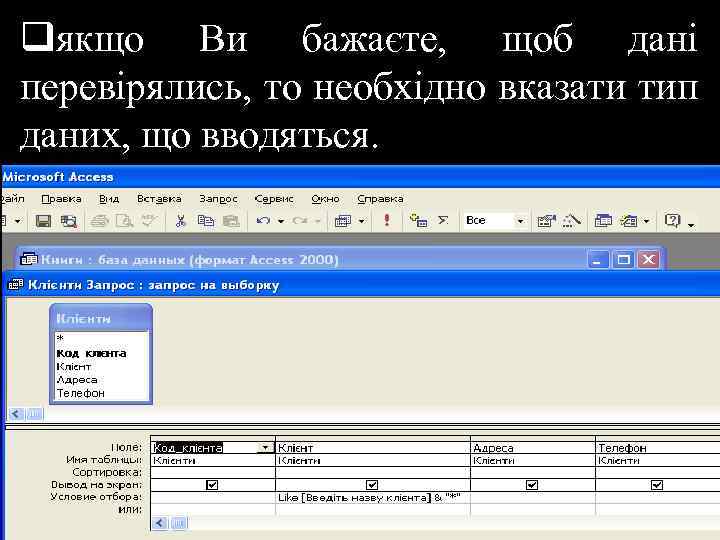Click the Телефон field name cell in grid
This screenshot has width=720, height=540.
pos(658,448)
